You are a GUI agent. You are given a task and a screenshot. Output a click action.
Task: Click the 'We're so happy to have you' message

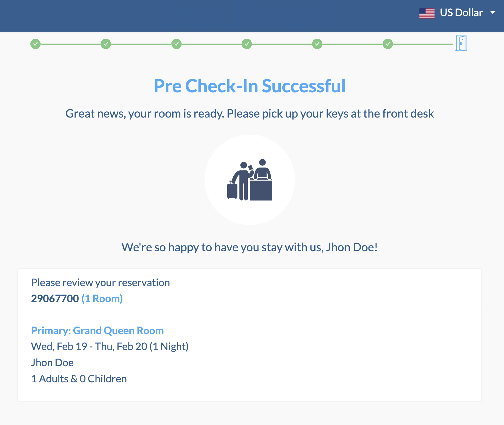click(x=250, y=247)
